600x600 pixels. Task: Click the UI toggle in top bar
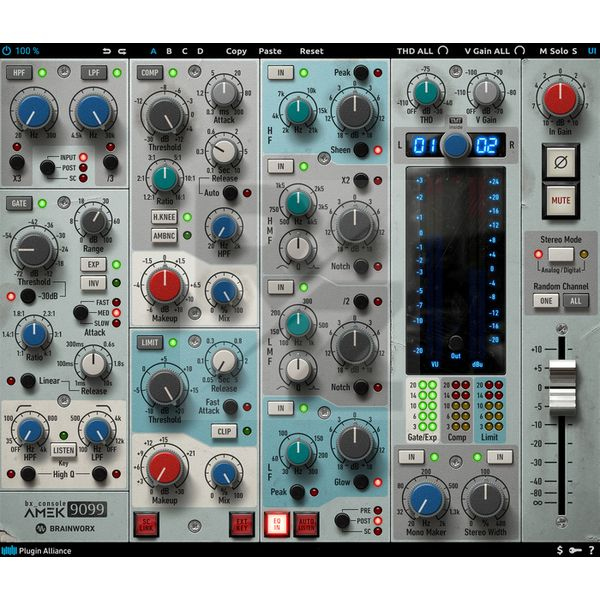(x=592, y=51)
